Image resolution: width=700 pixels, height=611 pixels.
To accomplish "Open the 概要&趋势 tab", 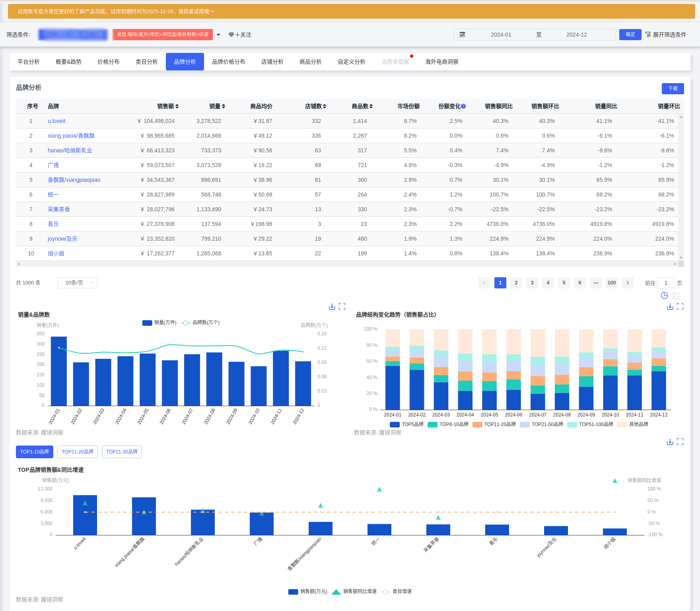I will tap(68, 62).
